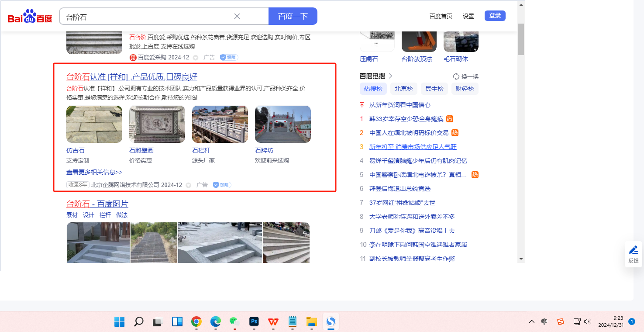Click the 保障 badge beside 北京企腾网络技术有限公司
The height and width of the screenshot is (332, 644).
coord(222,185)
